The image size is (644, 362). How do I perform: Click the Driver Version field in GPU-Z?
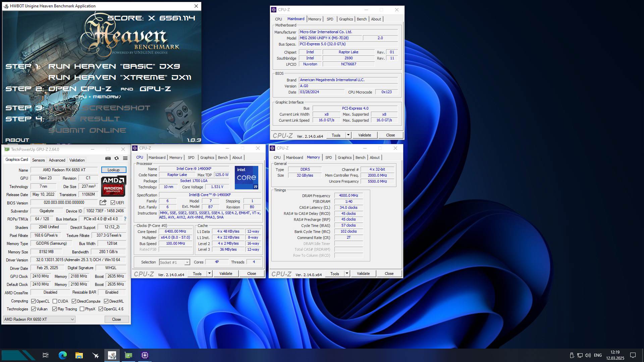[x=78, y=260]
